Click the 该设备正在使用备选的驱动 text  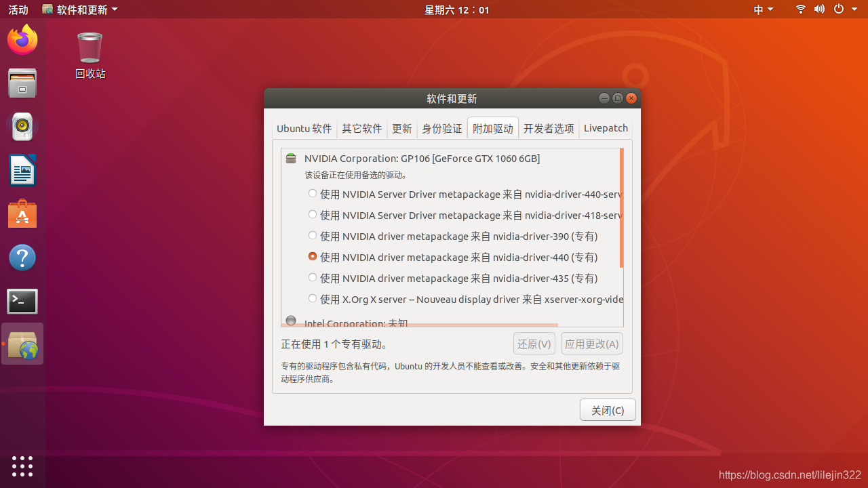pos(355,175)
